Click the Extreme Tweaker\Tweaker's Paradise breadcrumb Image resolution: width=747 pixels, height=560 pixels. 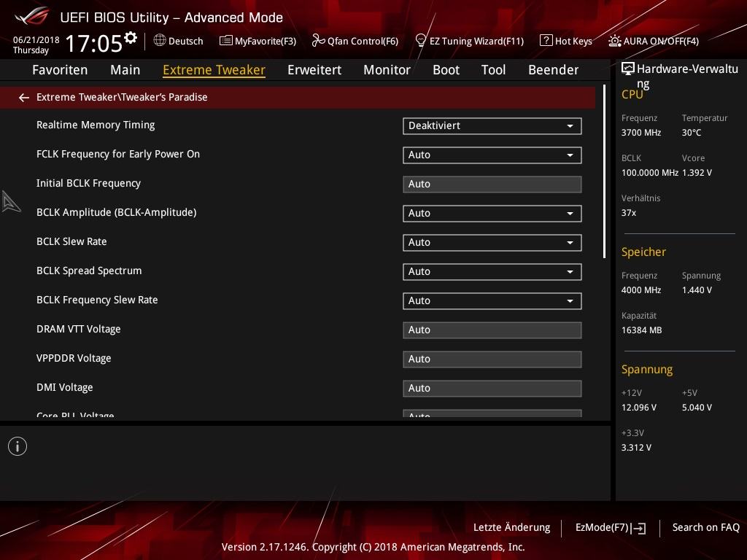(x=122, y=97)
